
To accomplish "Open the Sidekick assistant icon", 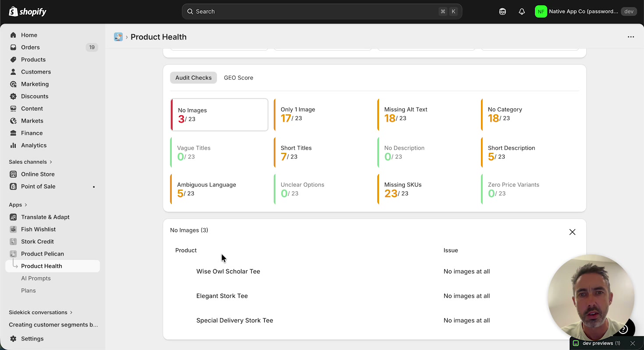I will pos(502,12).
